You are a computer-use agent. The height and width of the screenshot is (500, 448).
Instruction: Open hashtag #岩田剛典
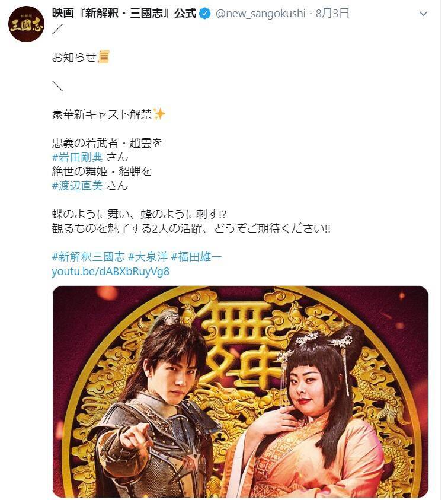coord(78,157)
